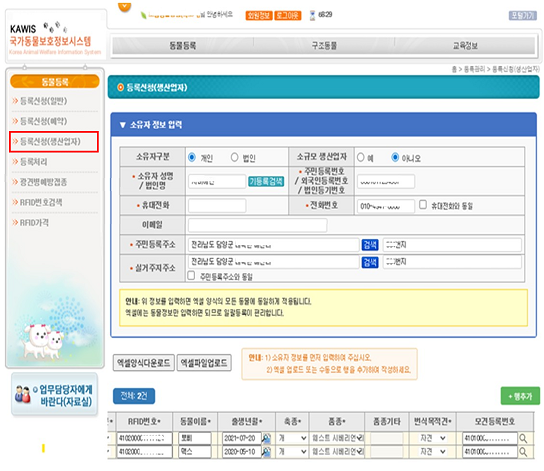This screenshot has width=544, height=471.
Task: Check 휴대전화와 동일 checkbox
Action: pos(423,205)
